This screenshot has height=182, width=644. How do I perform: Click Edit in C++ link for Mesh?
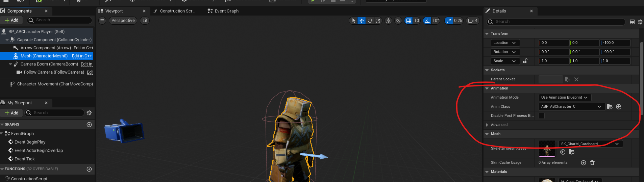coord(82,56)
